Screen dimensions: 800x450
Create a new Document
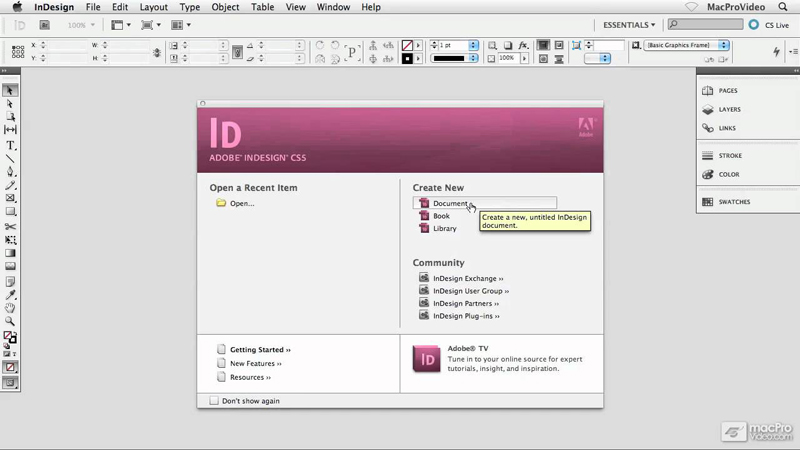[x=485, y=203]
